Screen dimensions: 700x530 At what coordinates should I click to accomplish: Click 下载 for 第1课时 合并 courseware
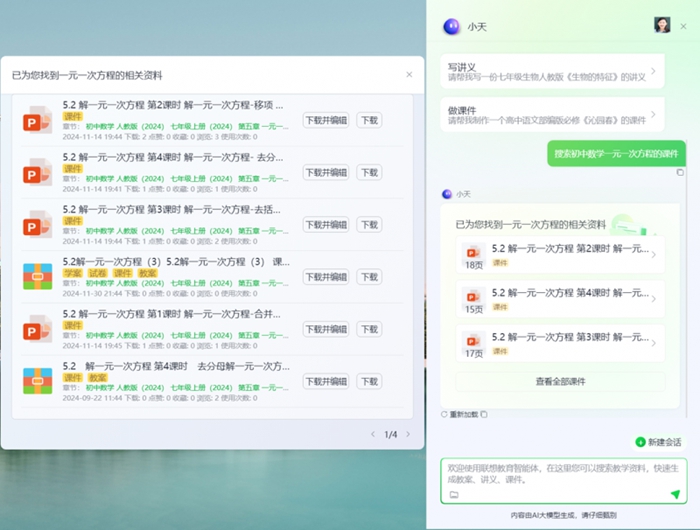coord(368,329)
